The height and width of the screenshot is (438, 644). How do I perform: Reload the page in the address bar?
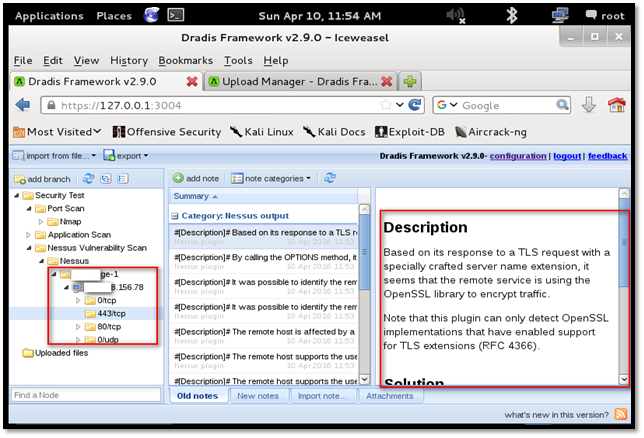pyautogui.click(x=416, y=105)
